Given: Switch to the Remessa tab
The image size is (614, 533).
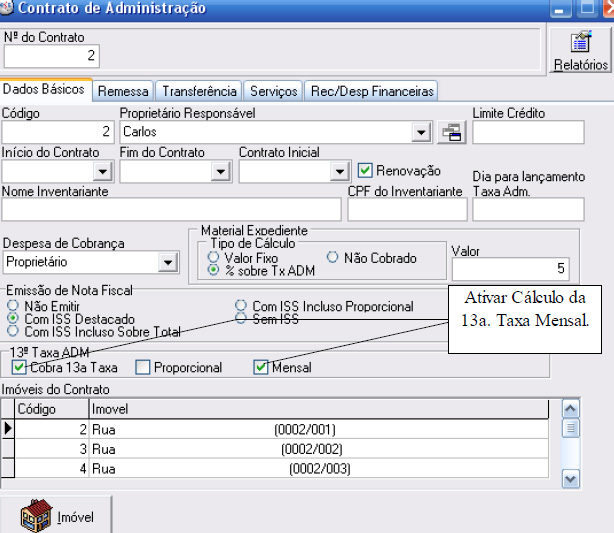Looking at the screenshot, I should (x=123, y=91).
